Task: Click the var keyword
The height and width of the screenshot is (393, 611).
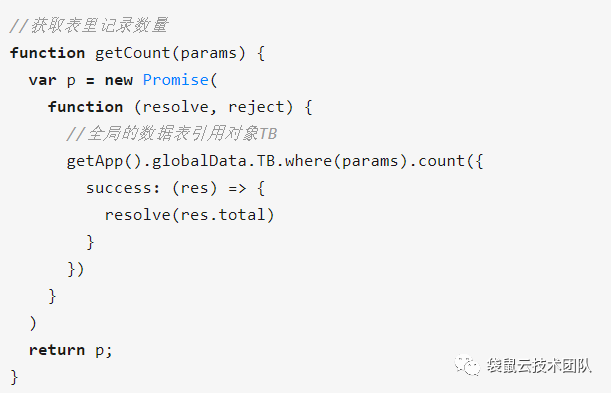Action: pos(43,80)
